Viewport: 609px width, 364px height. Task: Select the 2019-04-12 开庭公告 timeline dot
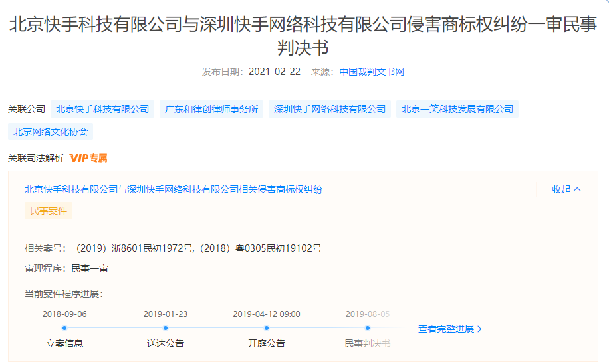coord(267,328)
